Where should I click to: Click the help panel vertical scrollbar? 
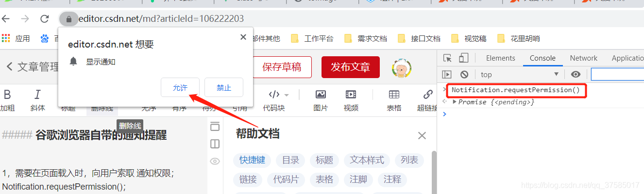434,172
